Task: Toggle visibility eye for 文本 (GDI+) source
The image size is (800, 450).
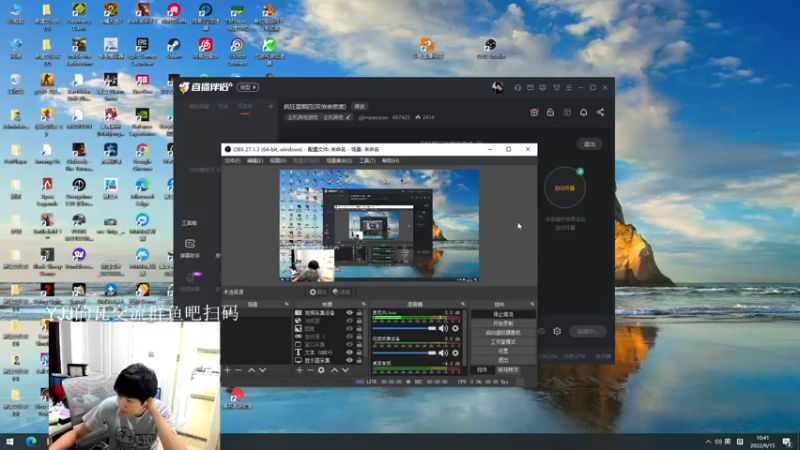Action: [x=349, y=353]
